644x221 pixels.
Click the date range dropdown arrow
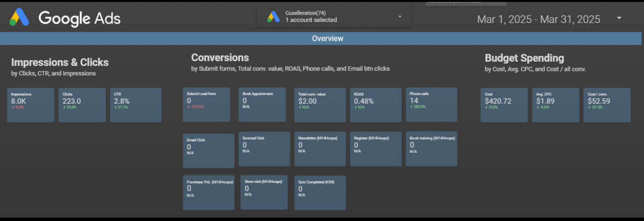[x=619, y=18]
